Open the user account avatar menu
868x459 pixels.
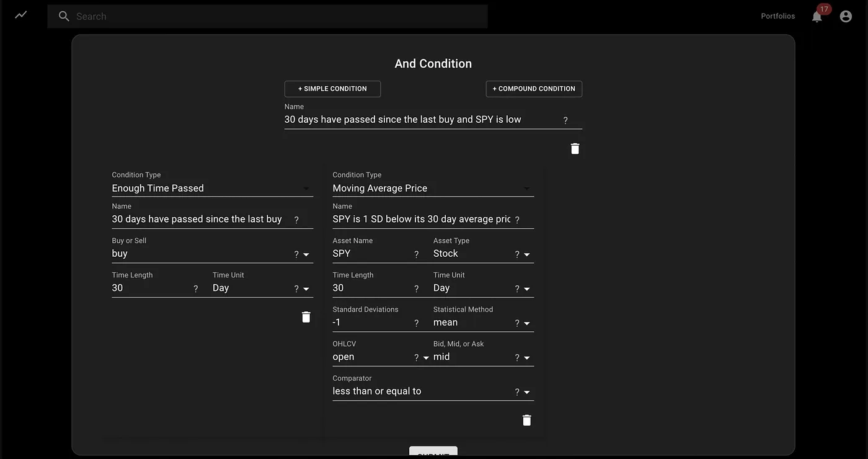point(846,16)
